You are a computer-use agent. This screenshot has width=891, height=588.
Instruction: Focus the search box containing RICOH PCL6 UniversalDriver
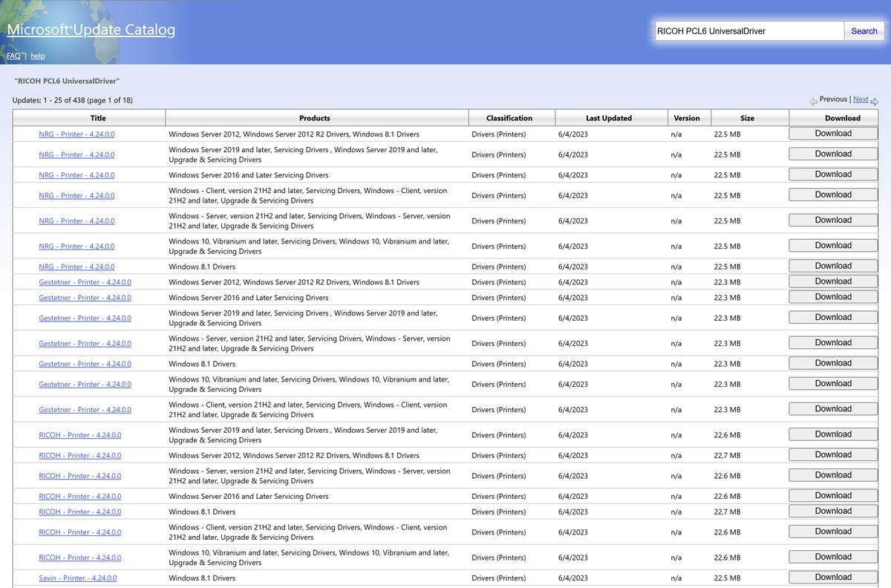(748, 31)
